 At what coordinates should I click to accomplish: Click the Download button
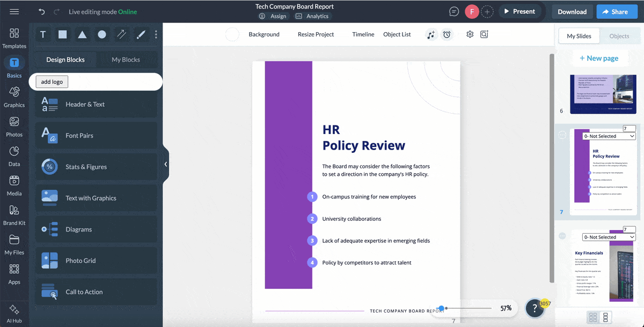pyautogui.click(x=572, y=12)
